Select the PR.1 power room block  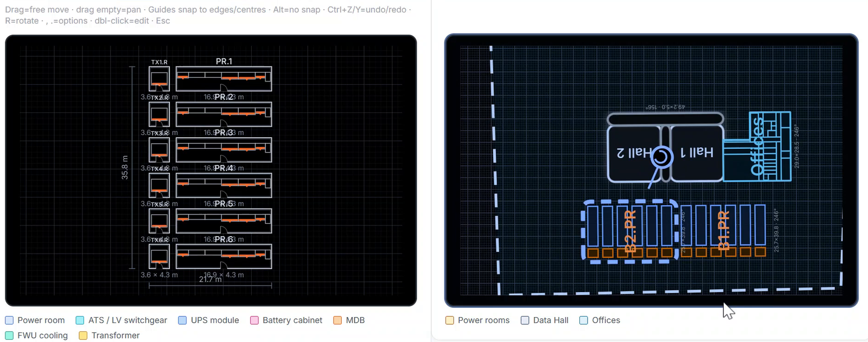224,79
